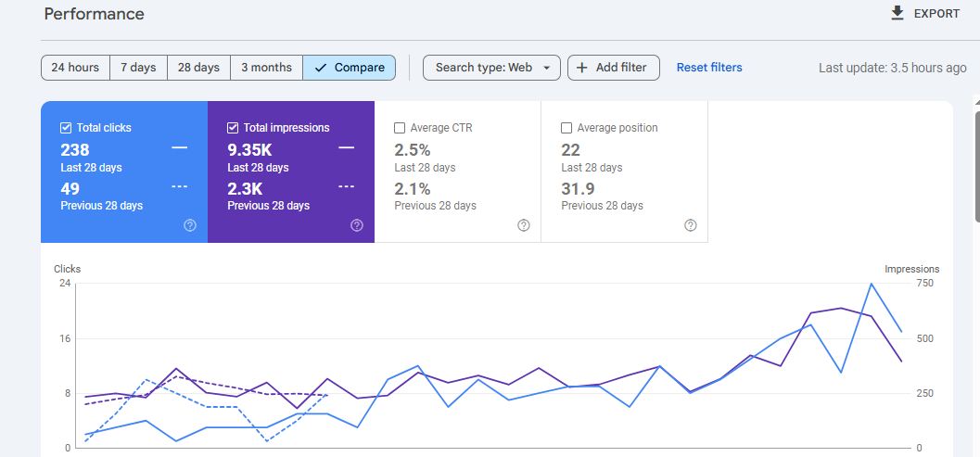This screenshot has height=457, width=980.
Task: Open help icon on Average CTR card
Action: point(524,225)
